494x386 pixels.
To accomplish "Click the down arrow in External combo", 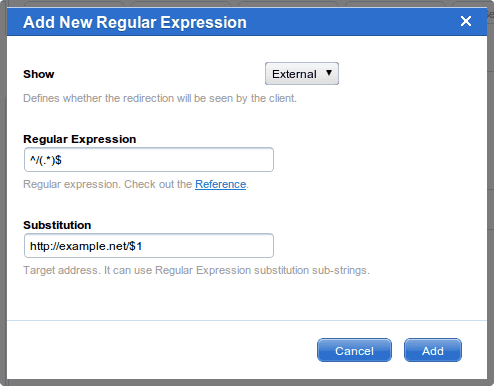I will pos(329,73).
